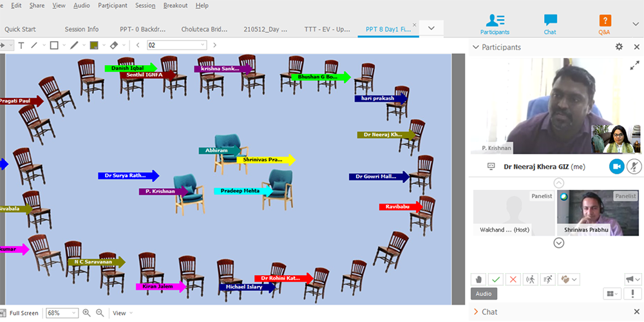Open participants panel settings gear

(619, 47)
